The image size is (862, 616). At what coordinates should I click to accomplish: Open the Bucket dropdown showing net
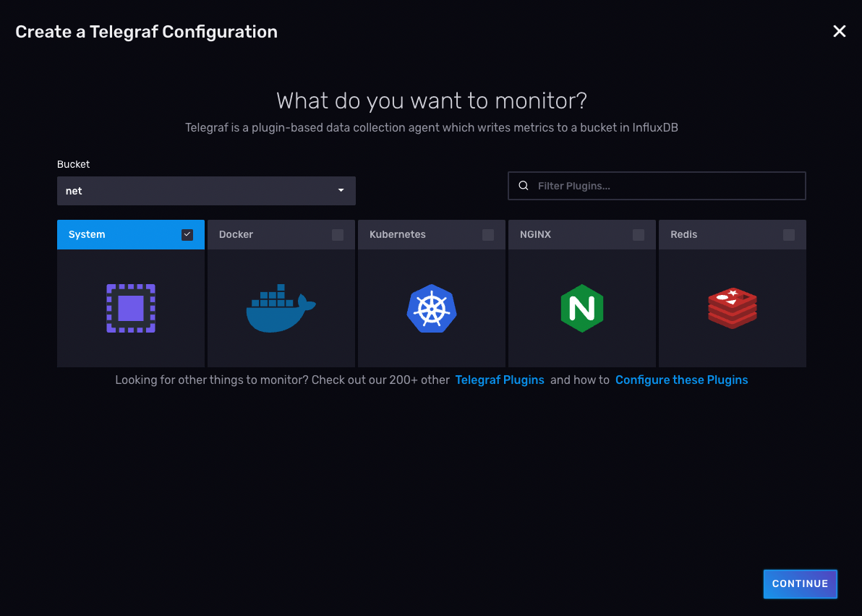pos(206,191)
